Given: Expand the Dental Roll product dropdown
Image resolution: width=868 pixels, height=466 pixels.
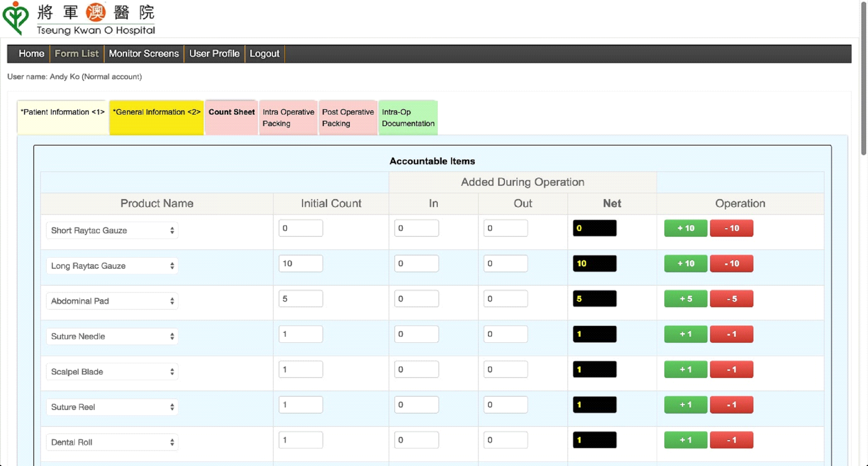Looking at the screenshot, I should pyautogui.click(x=112, y=442).
